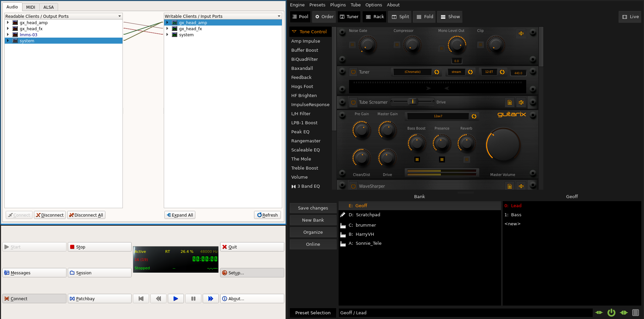644x319 pixels.
Task: Open the Tuner from the top toolbar
Action: click(349, 16)
